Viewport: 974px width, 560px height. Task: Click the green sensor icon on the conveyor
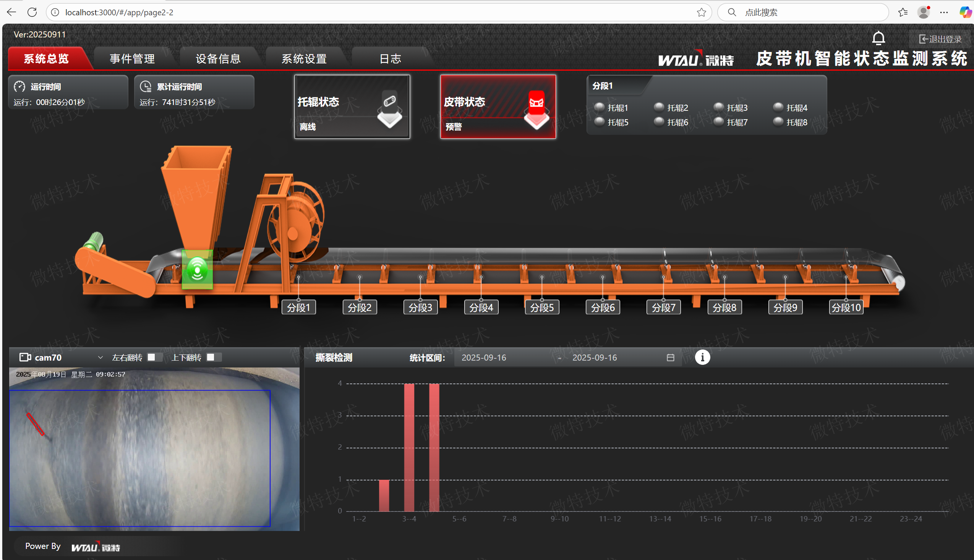tap(197, 270)
